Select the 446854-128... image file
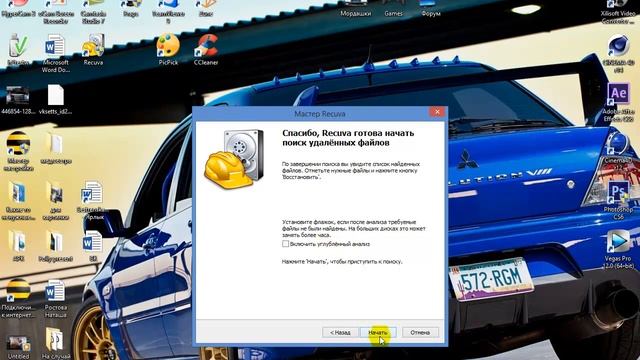 tap(18, 99)
